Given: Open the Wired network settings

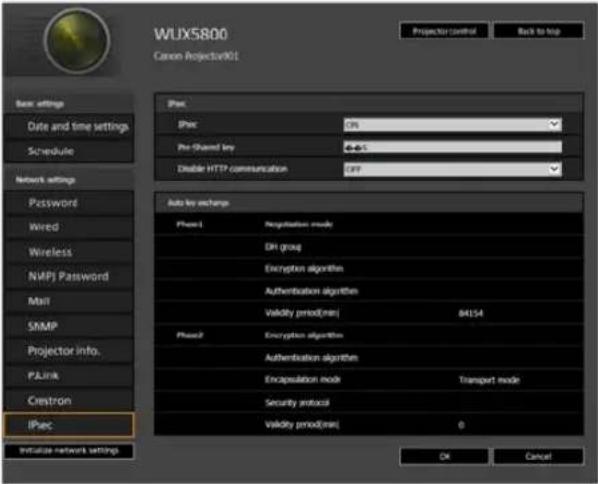Looking at the screenshot, I should (x=69, y=227).
